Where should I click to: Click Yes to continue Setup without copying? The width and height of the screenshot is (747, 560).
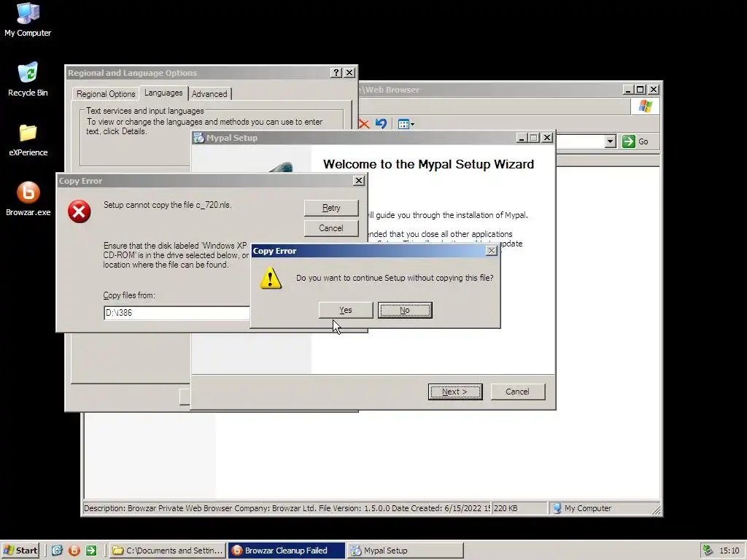[345, 310]
